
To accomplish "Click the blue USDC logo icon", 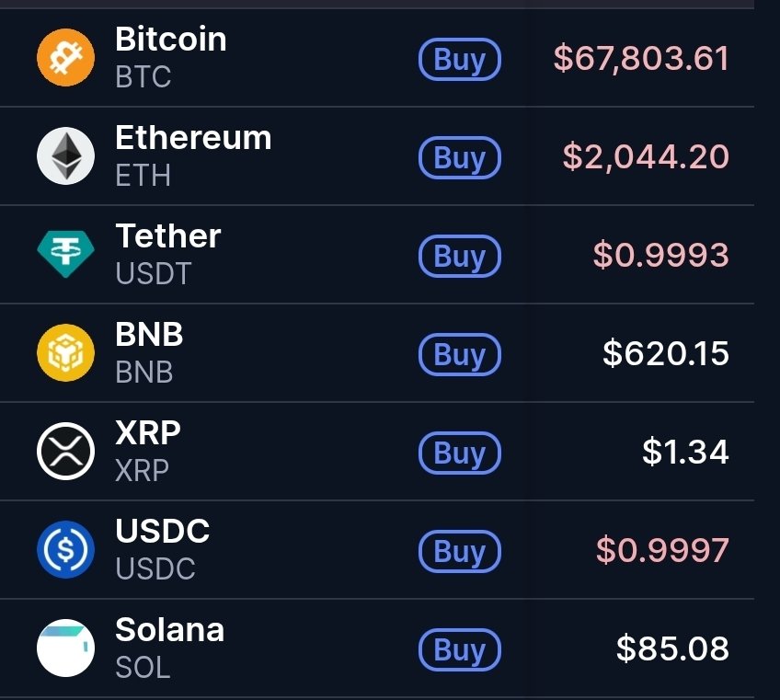I will pos(65,550).
